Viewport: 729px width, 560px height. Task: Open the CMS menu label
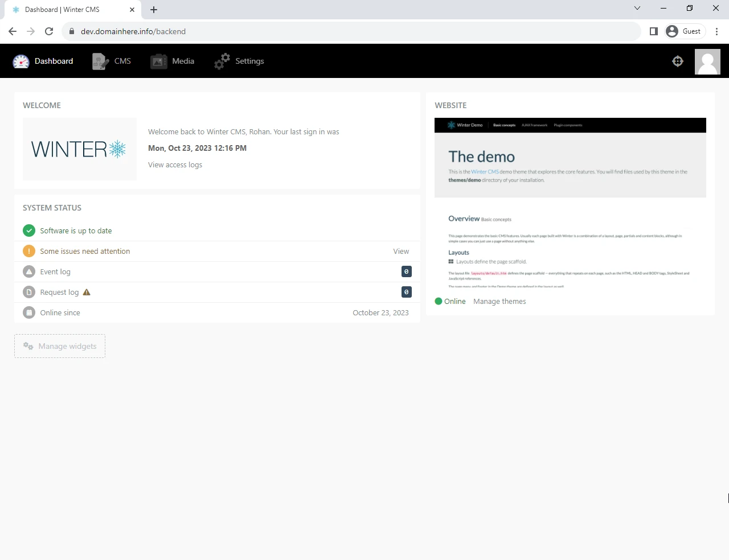point(122,61)
